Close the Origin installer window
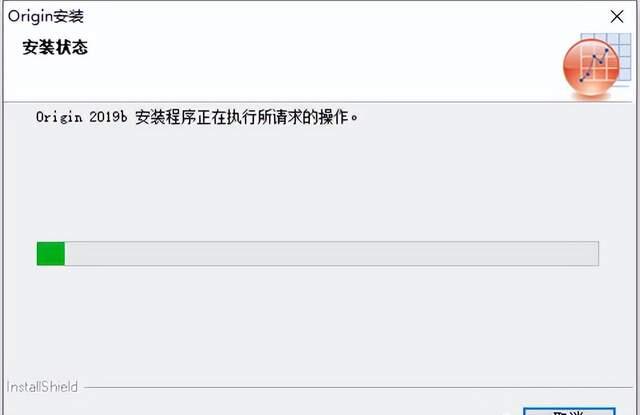The width and height of the screenshot is (640, 415). (617, 17)
